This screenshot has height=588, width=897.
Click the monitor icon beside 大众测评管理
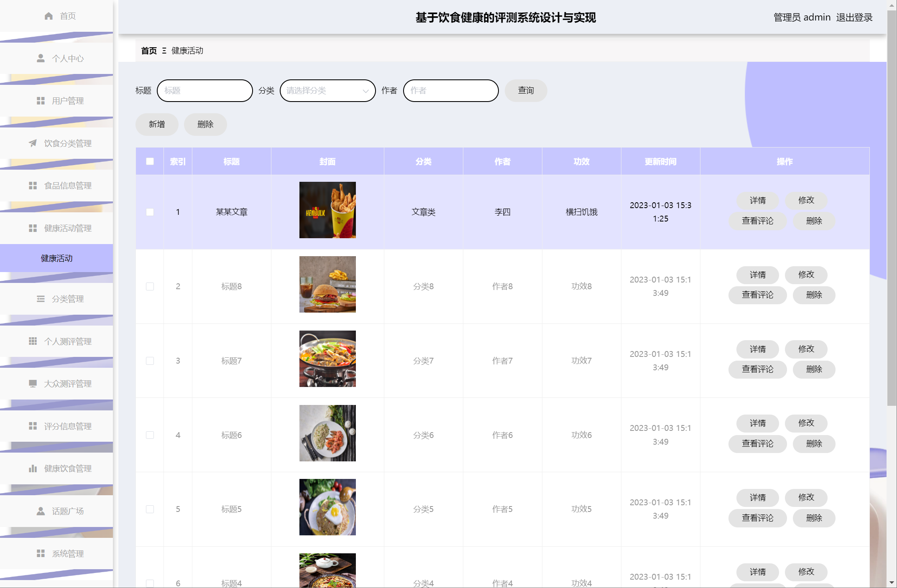tap(33, 384)
